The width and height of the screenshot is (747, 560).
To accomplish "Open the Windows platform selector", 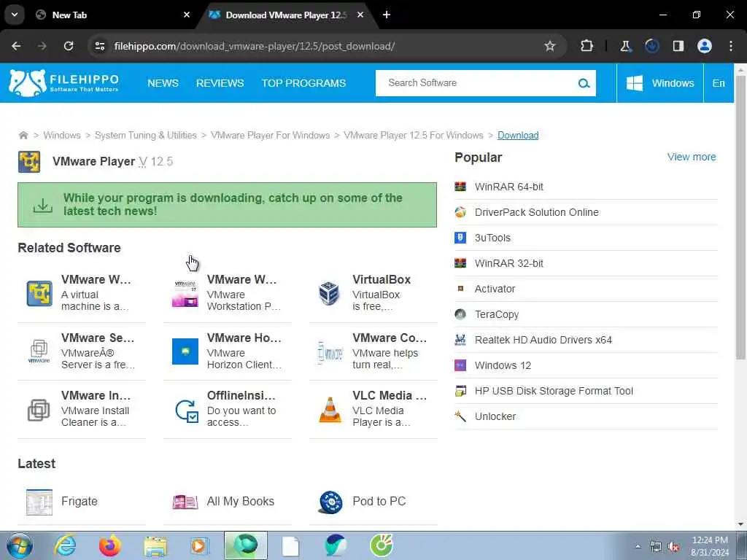I will 659,83.
